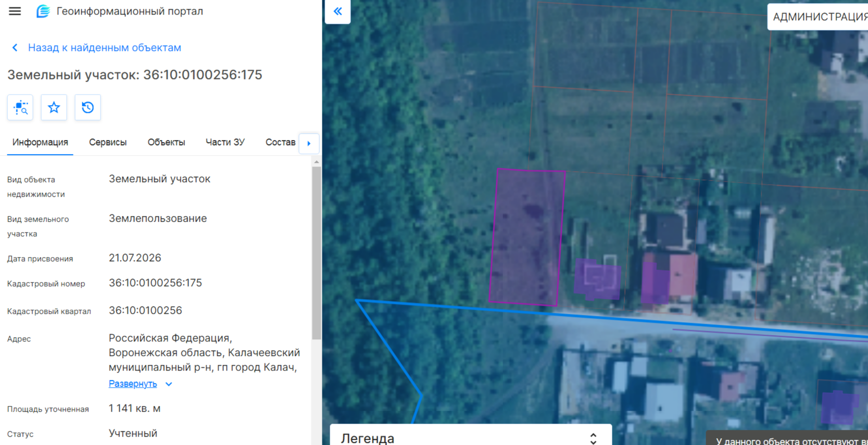Image resolution: width=868 pixels, height=445 pixels.
Task: Click the highlighted purple parcel on map
Action: [x=527, y=237]
